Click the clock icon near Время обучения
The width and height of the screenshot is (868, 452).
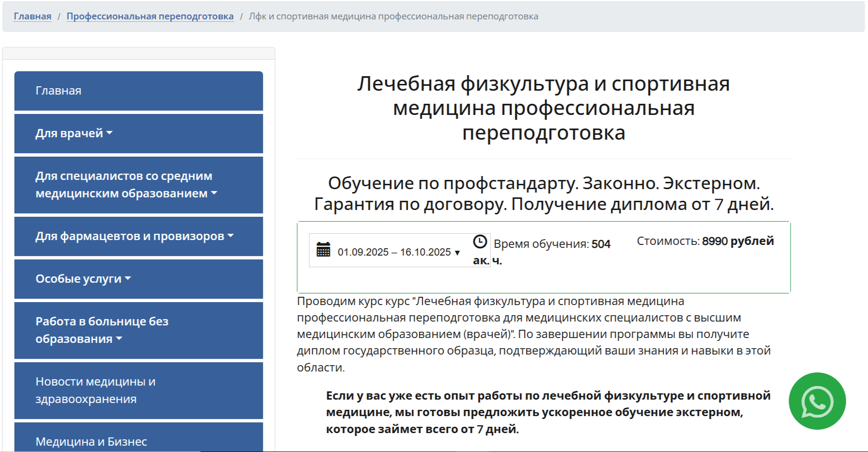(x=480, y=242)
